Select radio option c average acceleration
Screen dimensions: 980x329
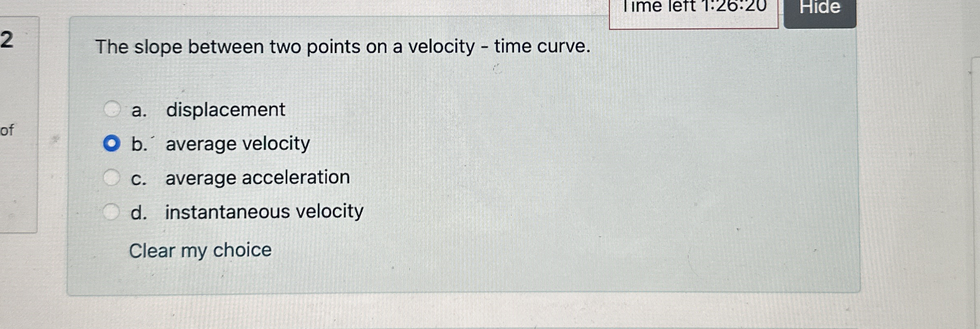tap(112, 176)
